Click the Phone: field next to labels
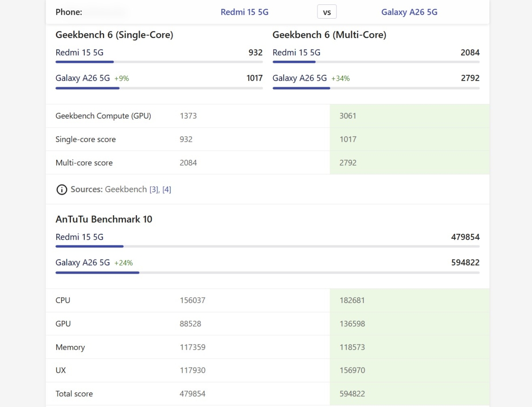This screenshot has width=532, height=407. coord(68,12)
